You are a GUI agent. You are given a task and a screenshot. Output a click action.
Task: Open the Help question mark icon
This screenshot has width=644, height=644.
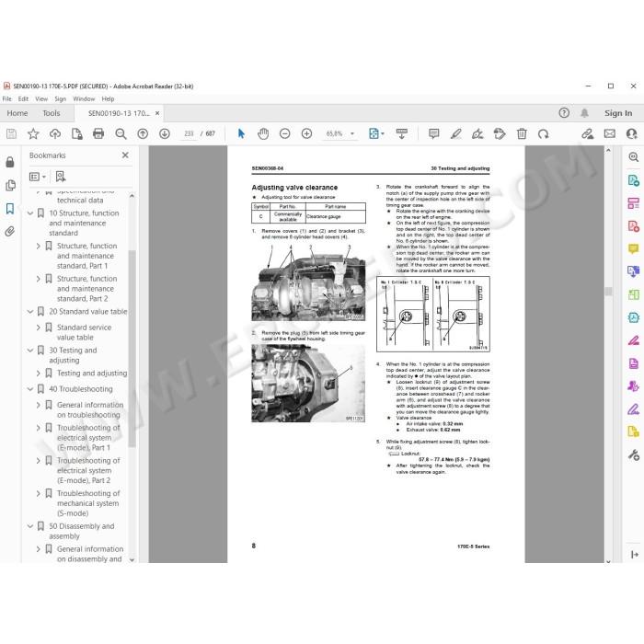tap(564, 112)
